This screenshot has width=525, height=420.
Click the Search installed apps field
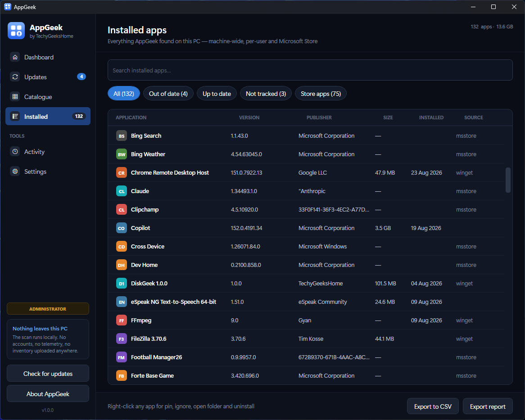click(310, 70)
